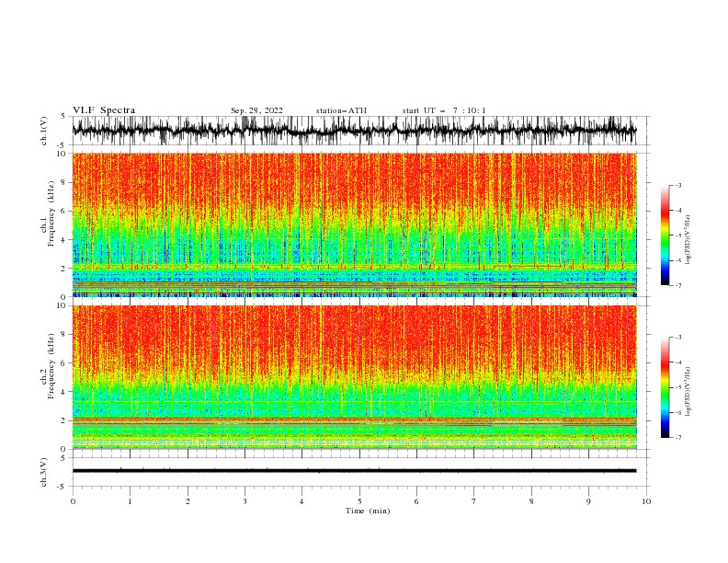Click the lower colorbar 'log(PSD)(V²/Hz)' label
The height and width of the screenshot is (563, 728).
(x=688, y=392)
